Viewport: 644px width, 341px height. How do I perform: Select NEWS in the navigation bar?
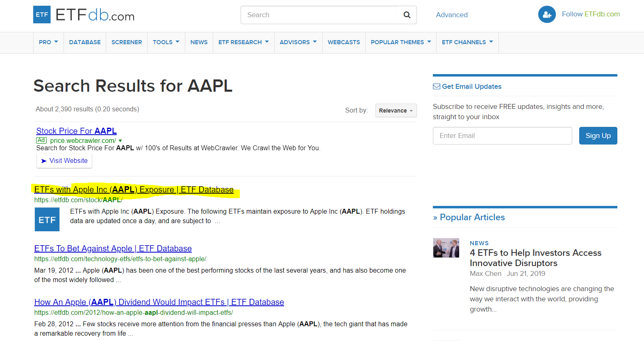(199, 42)
